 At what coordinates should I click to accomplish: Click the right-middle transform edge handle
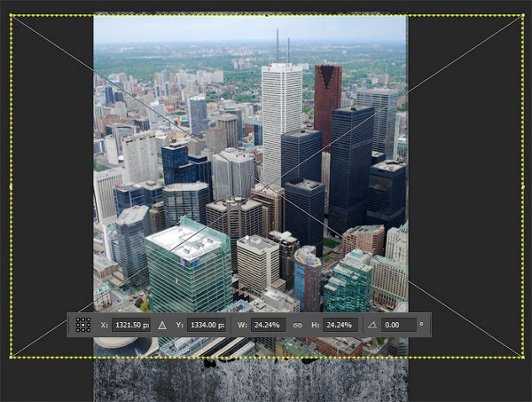click(523, 186)
